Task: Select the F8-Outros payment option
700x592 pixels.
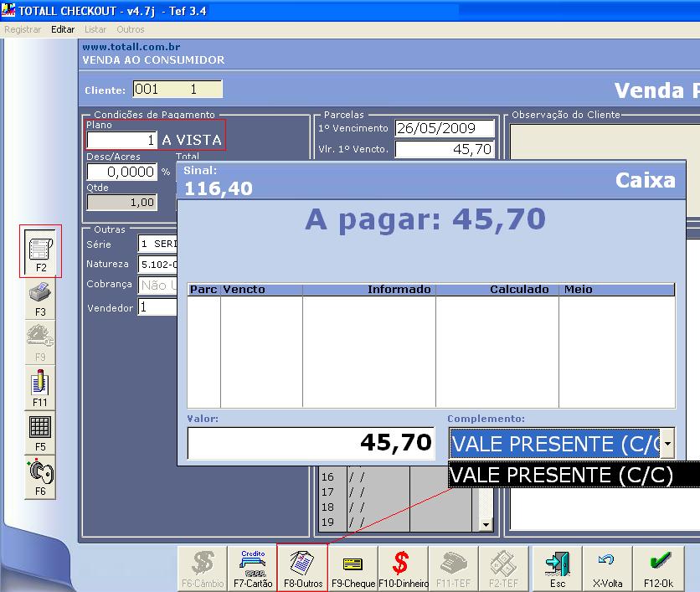Action: click(301, 567)
